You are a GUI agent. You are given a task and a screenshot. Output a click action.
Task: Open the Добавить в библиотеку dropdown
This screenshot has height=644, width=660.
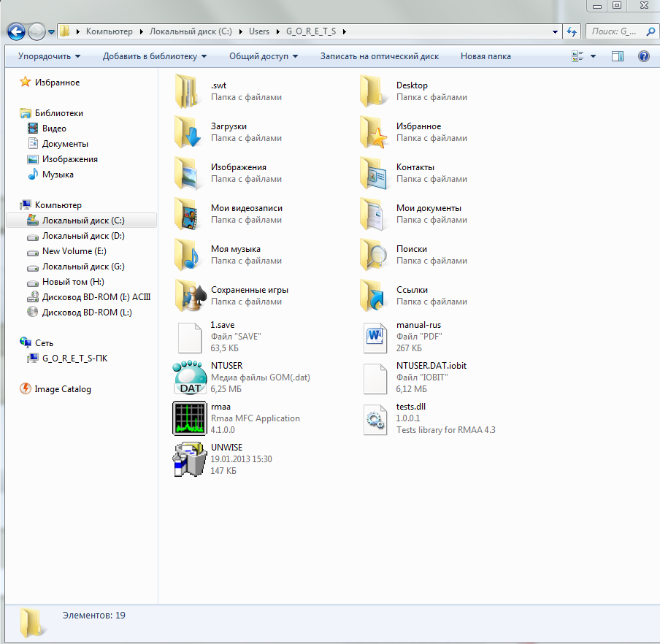pyautogui.click(x=154, y=56)
